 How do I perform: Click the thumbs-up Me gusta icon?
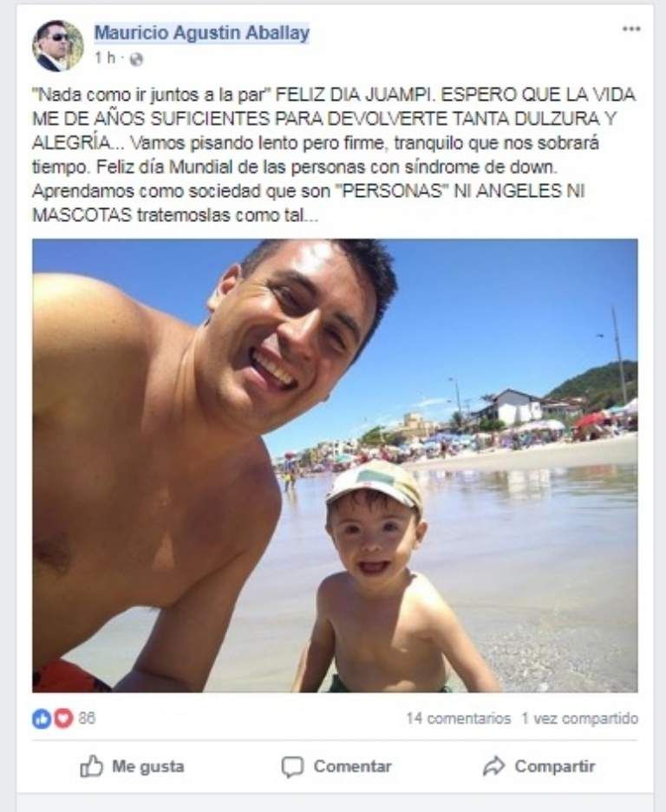92,766
